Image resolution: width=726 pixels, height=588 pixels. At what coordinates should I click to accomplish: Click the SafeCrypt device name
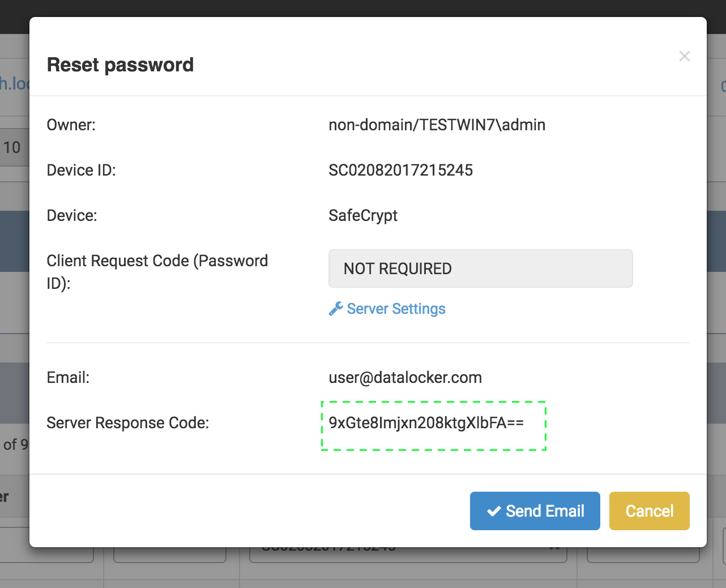363,216
